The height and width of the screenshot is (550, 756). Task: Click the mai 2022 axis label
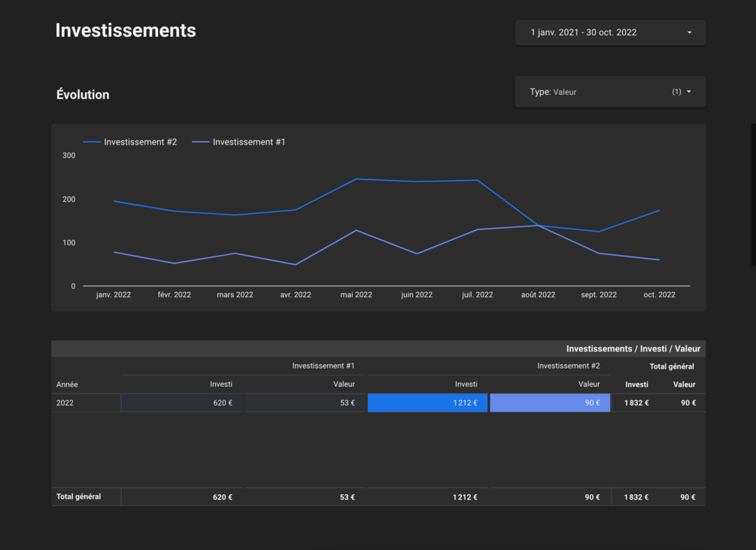click(x=356, y=294)
